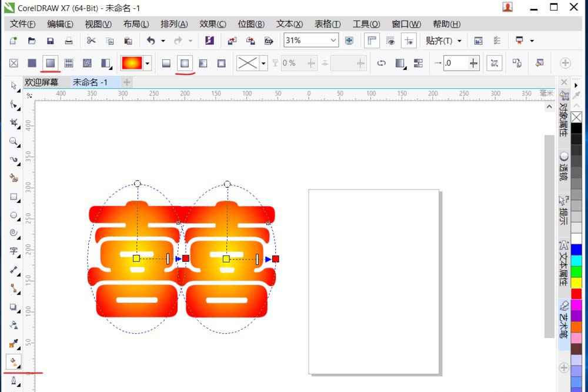
Task: Select the Freehand curve tool
Action: [x=14, y=160]
